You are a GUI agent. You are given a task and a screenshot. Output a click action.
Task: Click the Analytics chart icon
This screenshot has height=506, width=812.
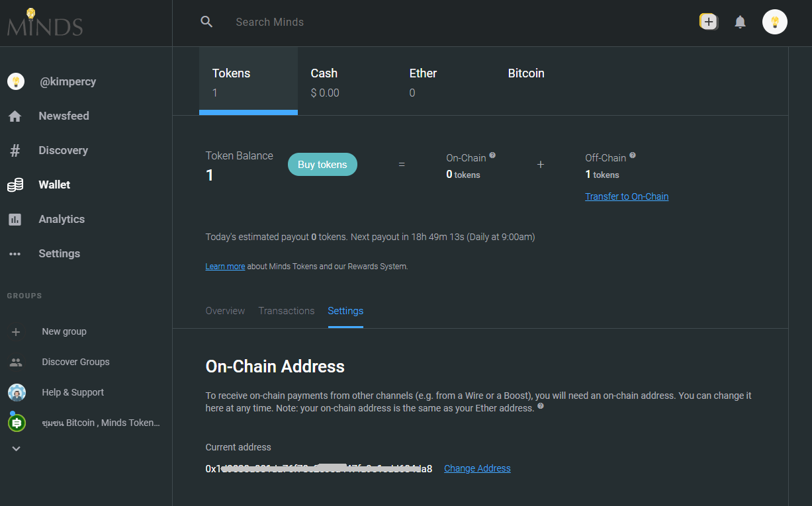pos(15,220)
